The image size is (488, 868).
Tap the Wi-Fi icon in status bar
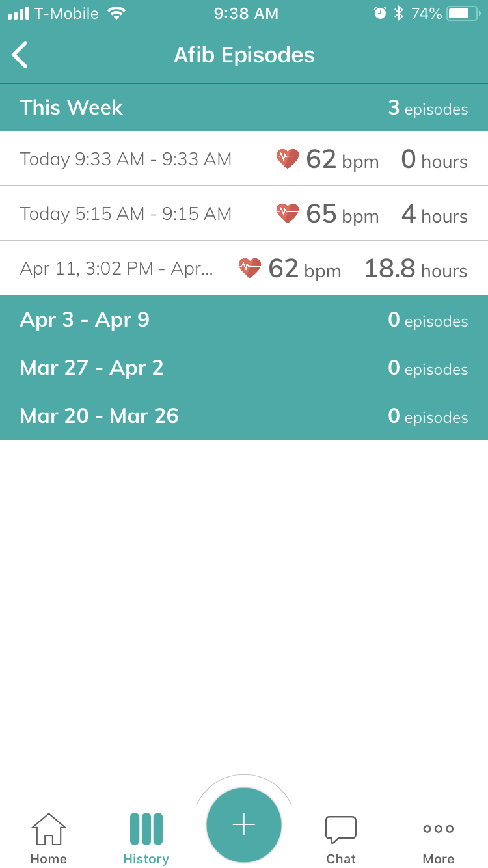116,13
